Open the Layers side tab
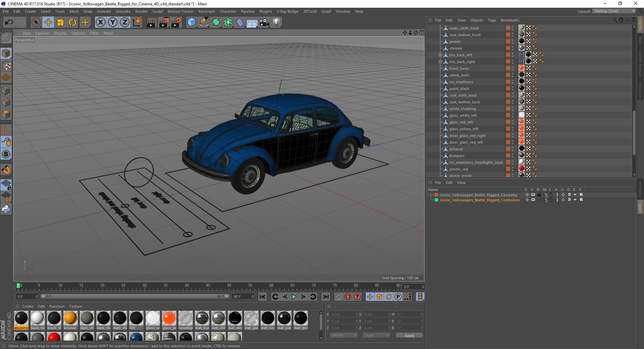644x349 pixels. coord(640,207)
